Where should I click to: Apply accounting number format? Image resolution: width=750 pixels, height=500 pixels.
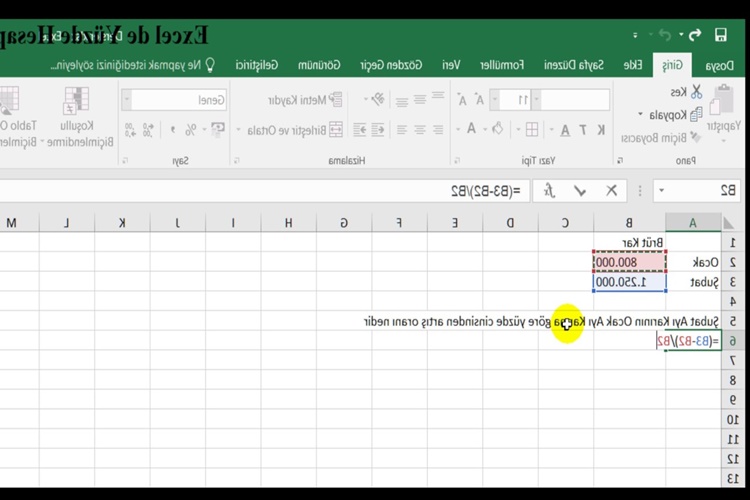tap(218, 129)
